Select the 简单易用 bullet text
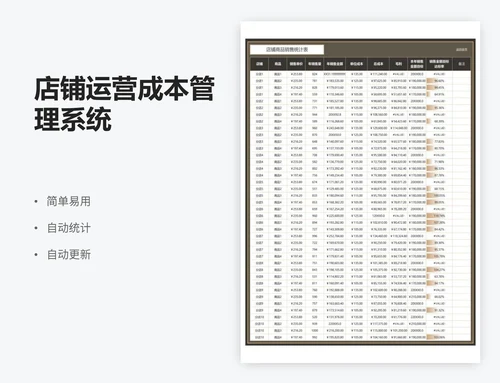Viewport: 500px width, 383px height. point(69,201)
